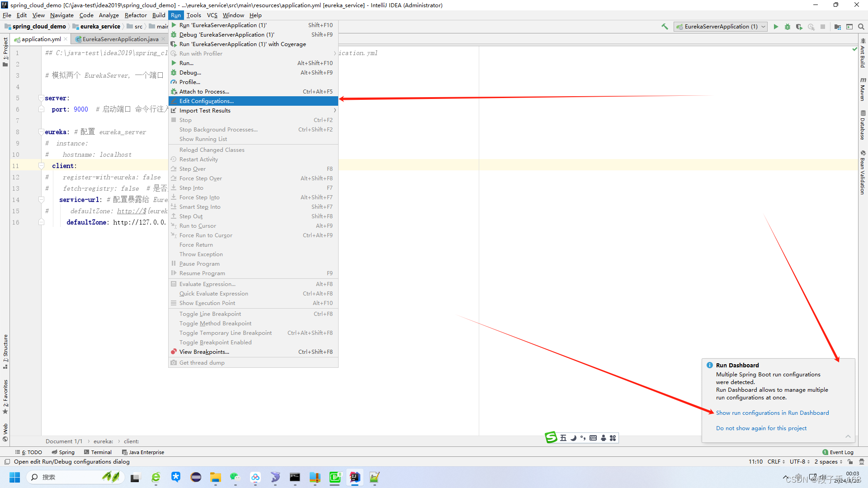This screenshot has height=488, width=868.
Task: Open the EurekaServerApplication (1) run configuration dropdown
Action: tap(721, 27)
